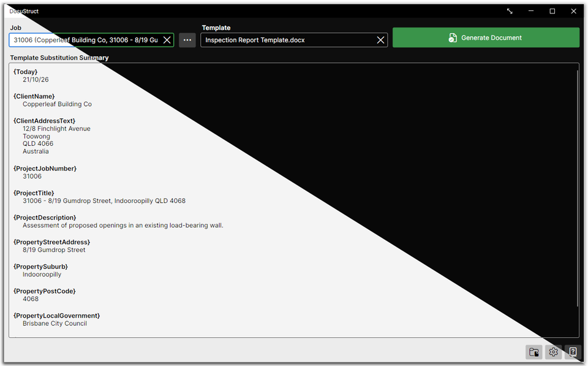
Task: Minimize the DocuStruct window
Action: click(x=531, y=11)
